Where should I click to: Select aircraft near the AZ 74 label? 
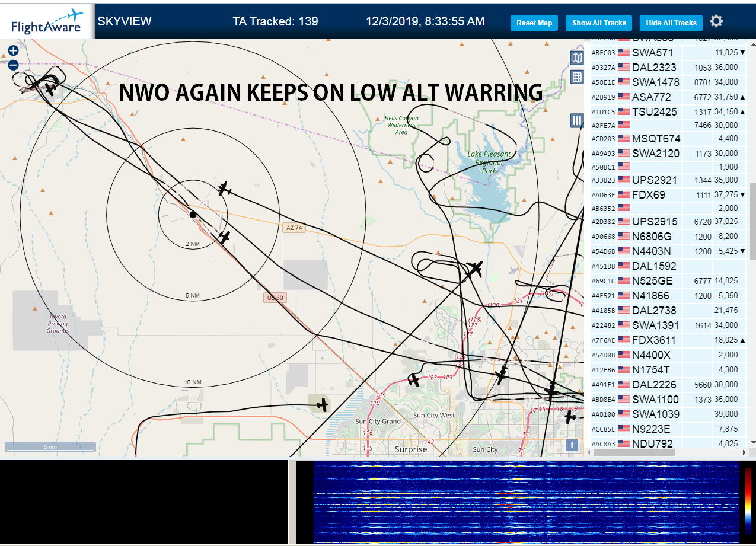(x=224, y=189)
